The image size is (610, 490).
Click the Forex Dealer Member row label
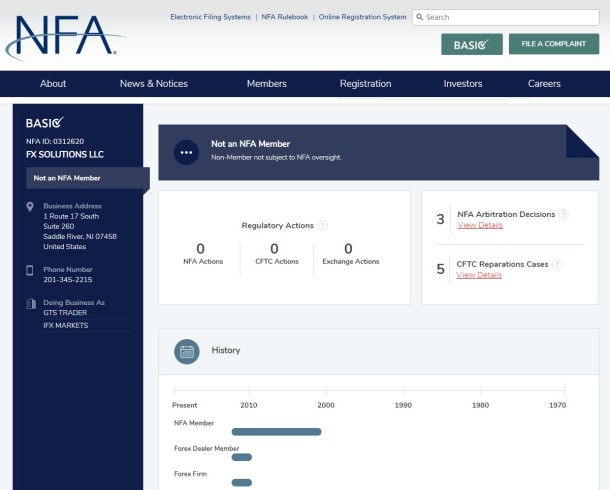click(206, 448)
